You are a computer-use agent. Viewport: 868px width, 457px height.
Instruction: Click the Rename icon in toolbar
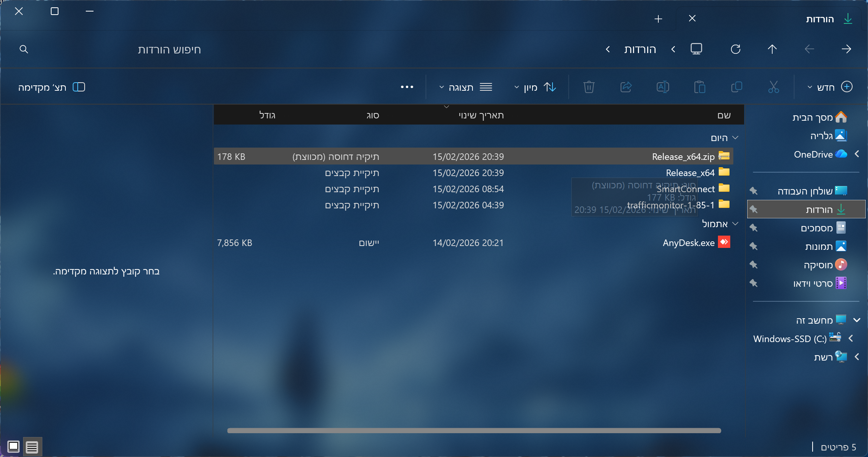[x=663, y=87]
